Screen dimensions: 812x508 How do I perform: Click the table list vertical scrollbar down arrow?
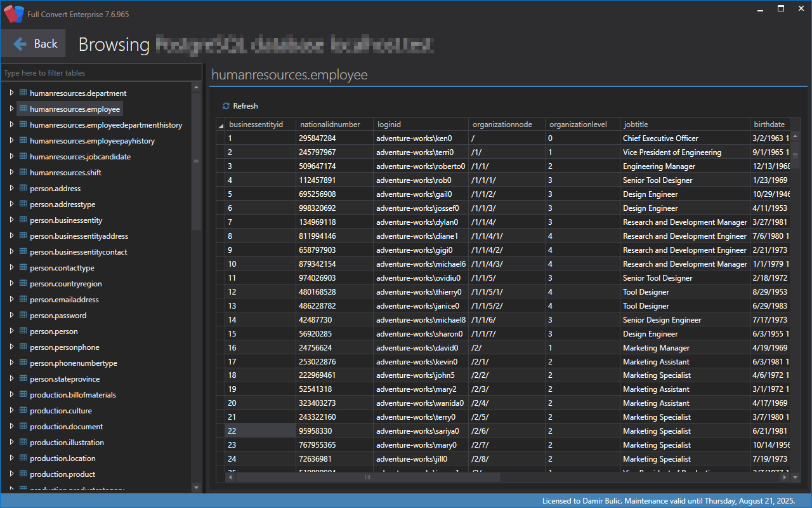point(196,487)
